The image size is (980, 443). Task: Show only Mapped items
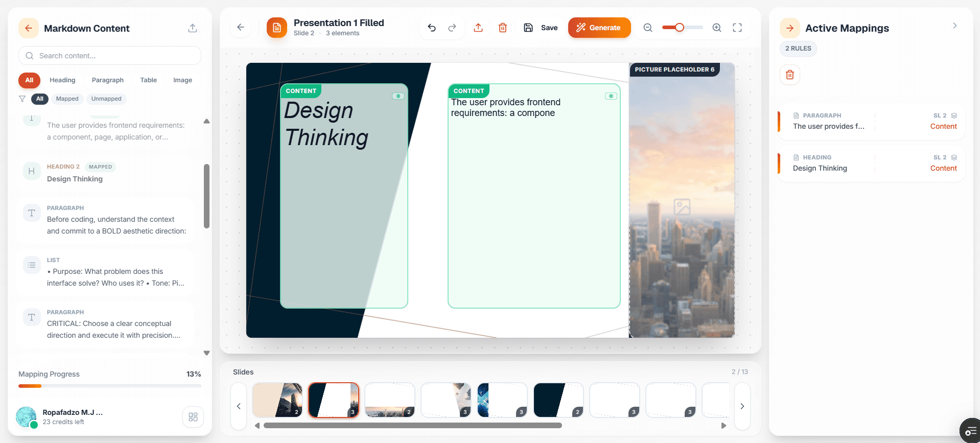point(67,99)
